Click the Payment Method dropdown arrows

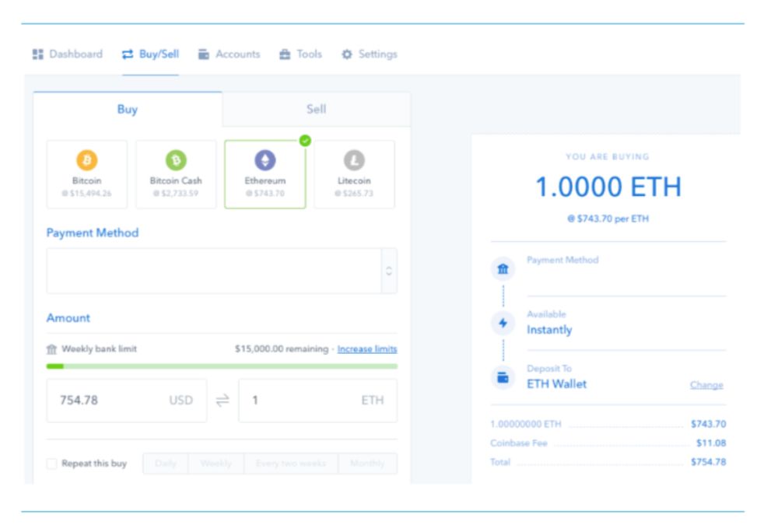pyautogui.click(x=389, y=271)
